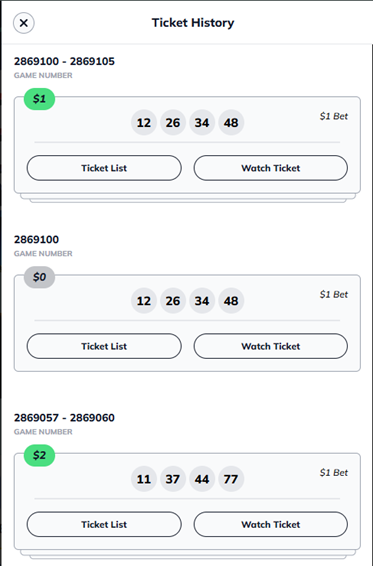373x566 pixels.
Task: Select number ball 11 on the last ticket
Action: coord(144,479)
